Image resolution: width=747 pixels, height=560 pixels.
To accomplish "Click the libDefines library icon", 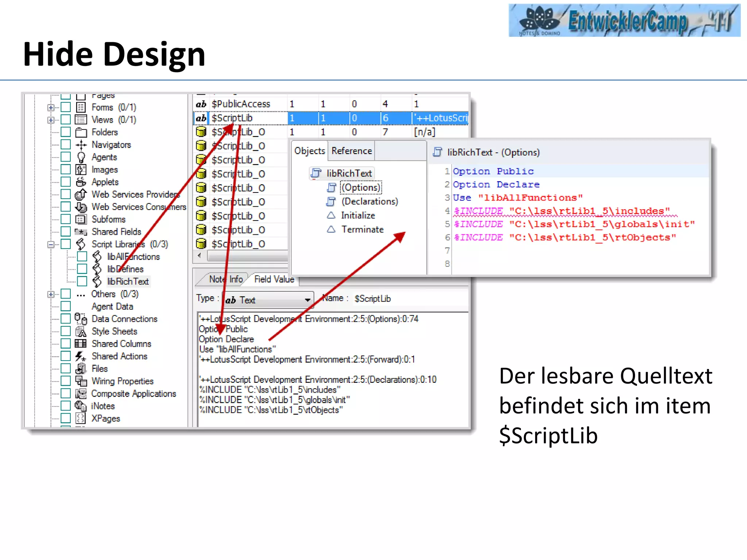I will (97, 269).
